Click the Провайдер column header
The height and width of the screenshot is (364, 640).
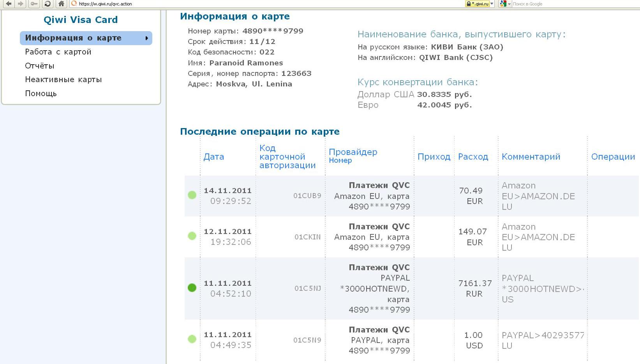click(x=353, y=152)
